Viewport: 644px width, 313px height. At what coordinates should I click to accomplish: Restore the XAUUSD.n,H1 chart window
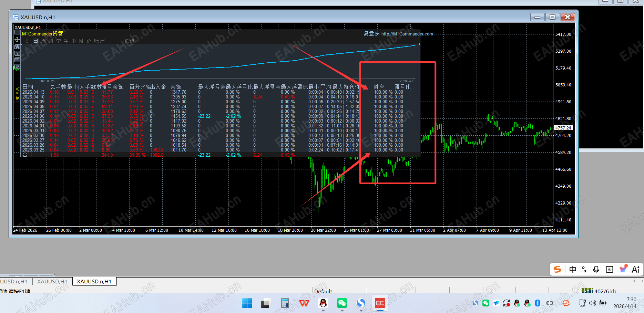[552, 17]
